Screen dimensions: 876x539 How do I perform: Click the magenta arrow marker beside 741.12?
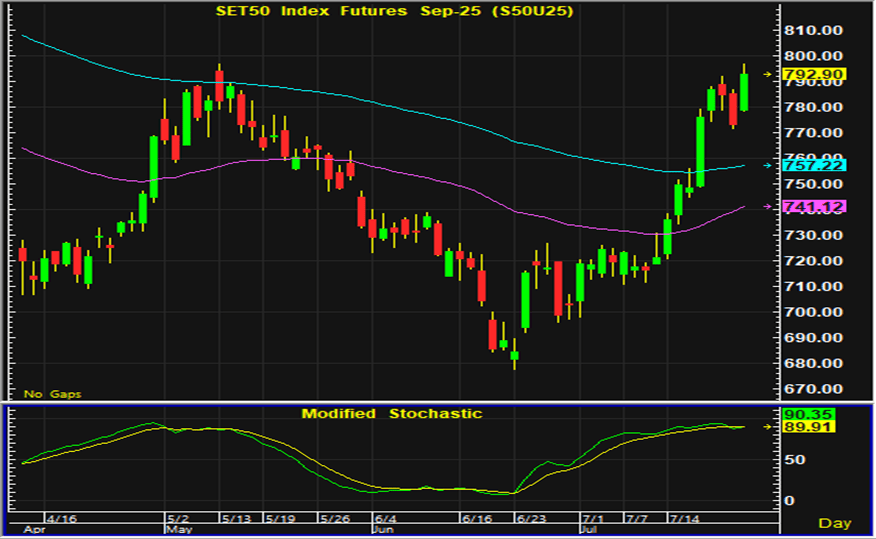pyautogui.click(x=768, y=206)
